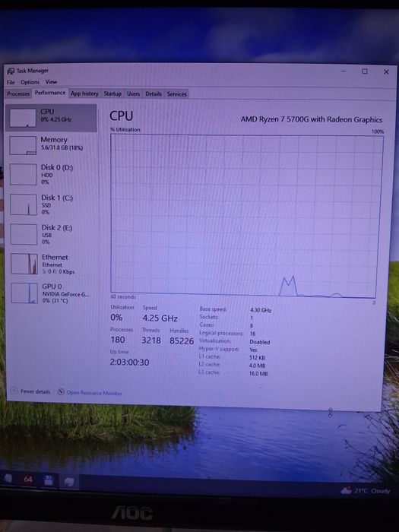The height and width of the screenshot is (532, 399).
Task: Select the CPU label in the sidebar
Action: [47, 112]
